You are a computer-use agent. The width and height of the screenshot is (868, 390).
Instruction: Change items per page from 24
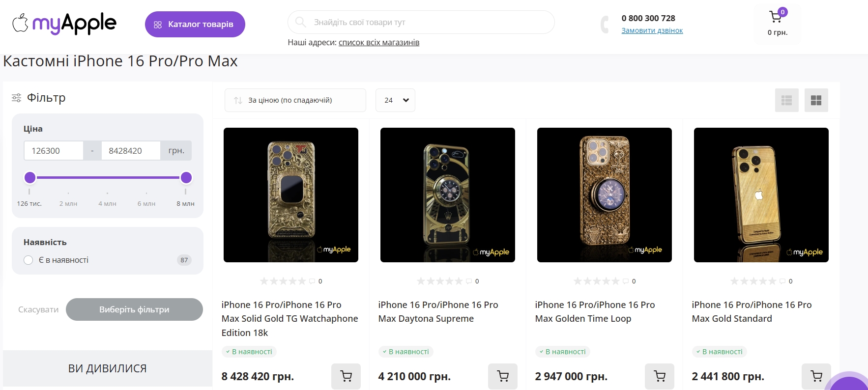[395, 100]
